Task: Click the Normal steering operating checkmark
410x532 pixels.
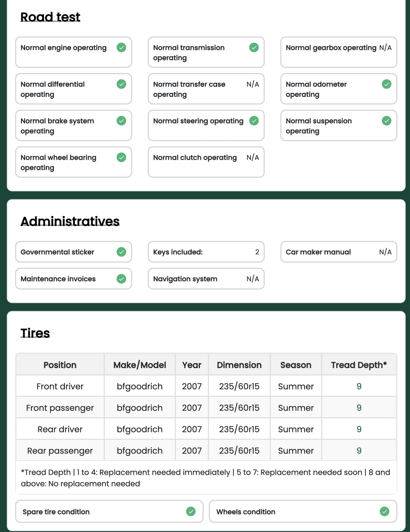Action: click(254, 121)
